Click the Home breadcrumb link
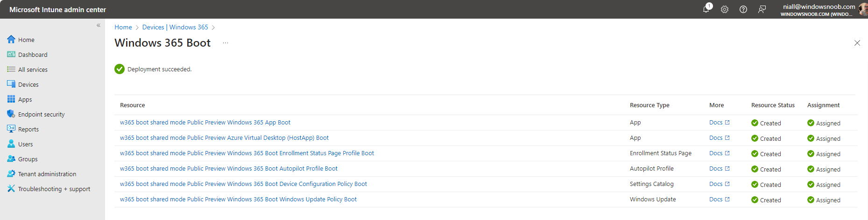 [x=123, y=27]
